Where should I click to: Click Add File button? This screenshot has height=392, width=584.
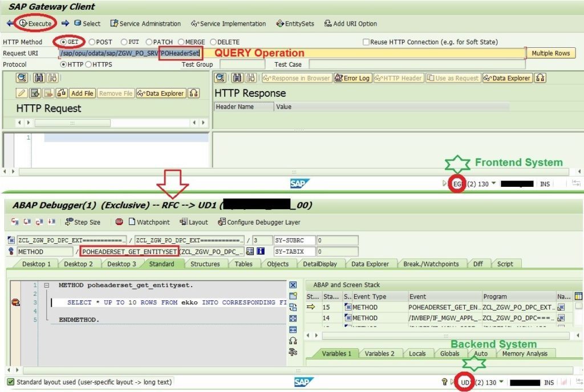(82, 93)
